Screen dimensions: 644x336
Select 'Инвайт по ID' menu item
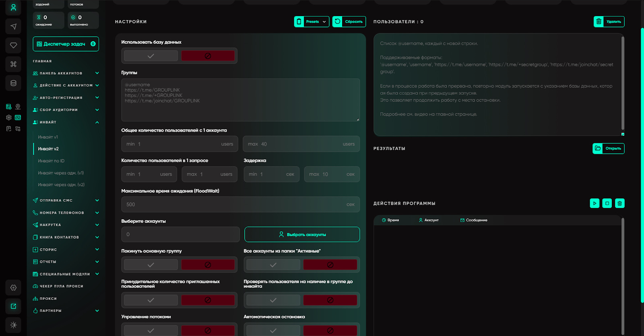click(x=51, y=161)
